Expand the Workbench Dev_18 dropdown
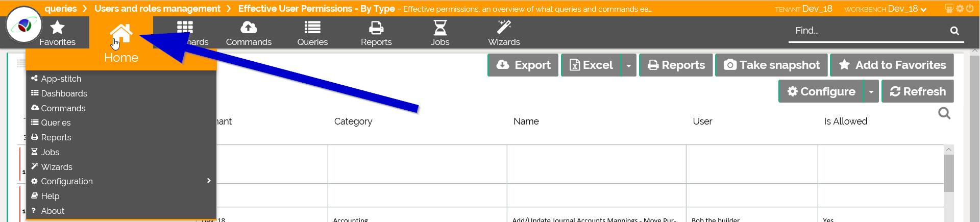980x222 pixels. 923,9
